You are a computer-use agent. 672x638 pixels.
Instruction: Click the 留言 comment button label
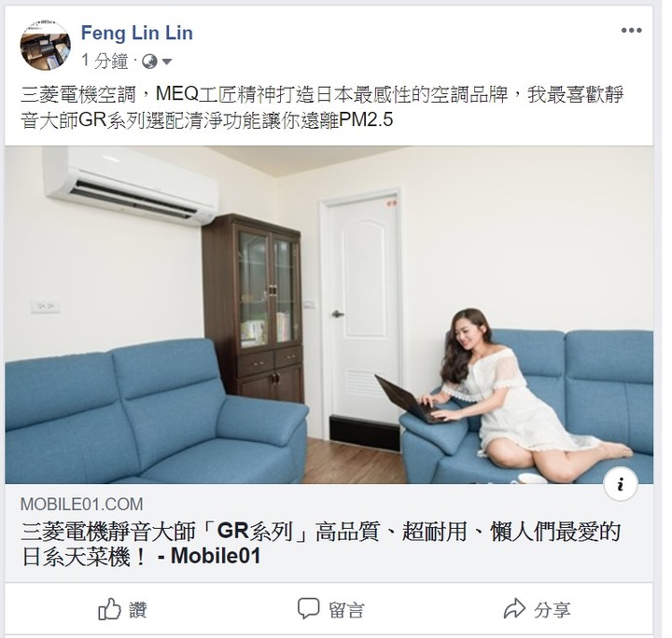(x=346, y=610)
